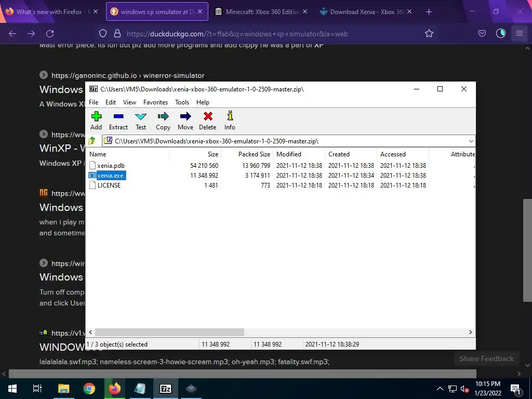Screen dimensions: 532x399
Task: Open Pocket save icon in Firefox
Action: pos(482,33)
